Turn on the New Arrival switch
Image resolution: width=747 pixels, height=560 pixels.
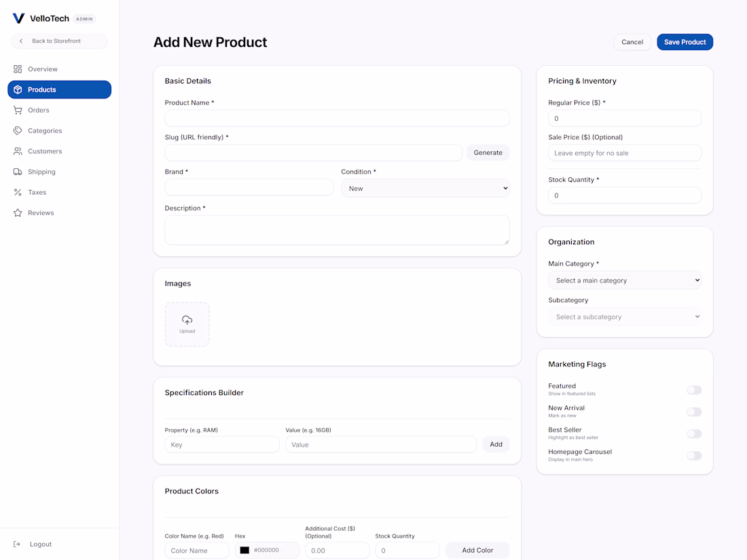click(694, 412)
